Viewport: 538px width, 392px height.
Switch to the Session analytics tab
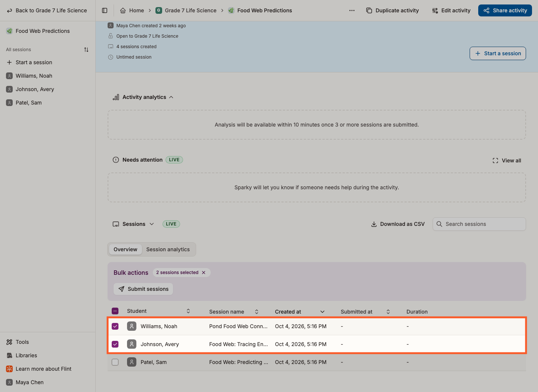168,249
